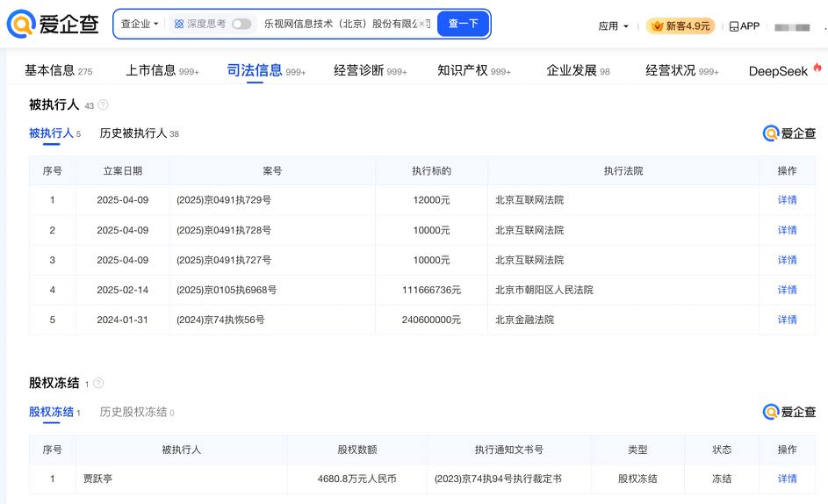Image resolution: width=828 pixels, height=504 pixels.
Task: Click case number (2025)京0105执6968号
Action: pyautogui.click(x=227, y=290)
